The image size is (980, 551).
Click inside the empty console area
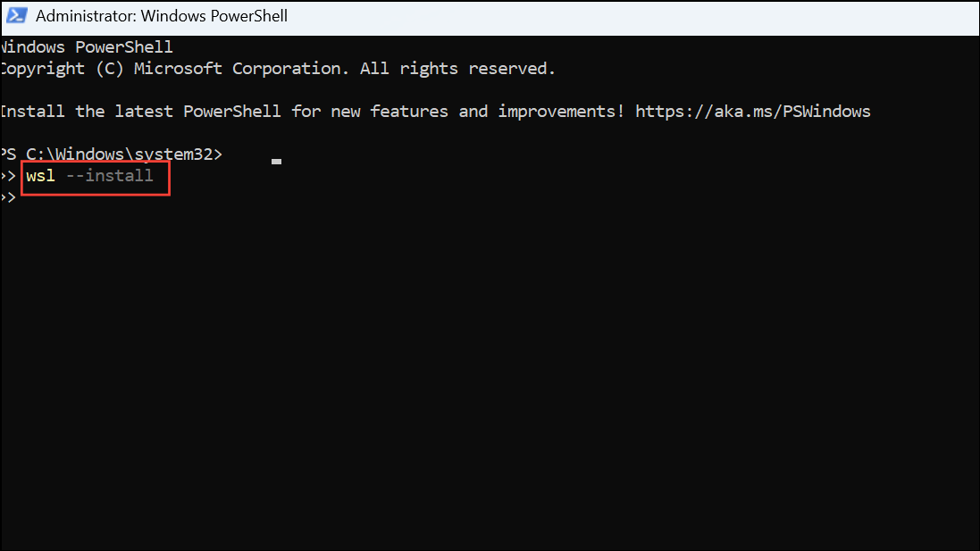pyautogui.click(x=491, y=357)
